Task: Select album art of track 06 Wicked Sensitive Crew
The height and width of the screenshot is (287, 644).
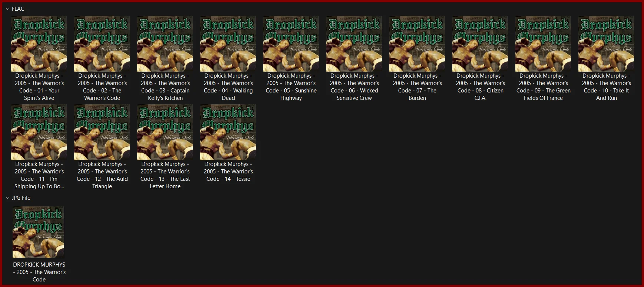Action: [354, 44]
